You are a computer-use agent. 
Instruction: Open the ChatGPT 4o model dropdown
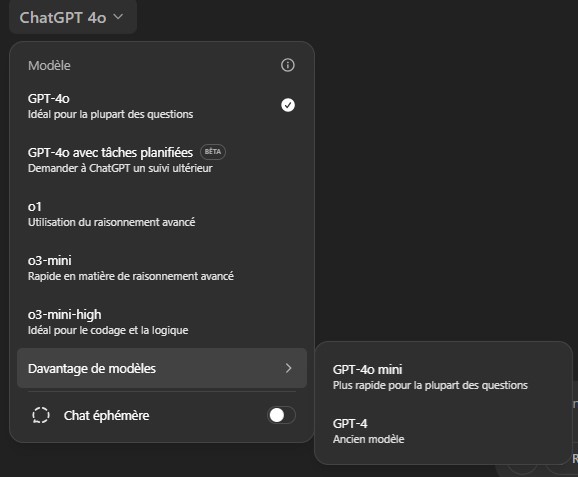tap(73, 17)
